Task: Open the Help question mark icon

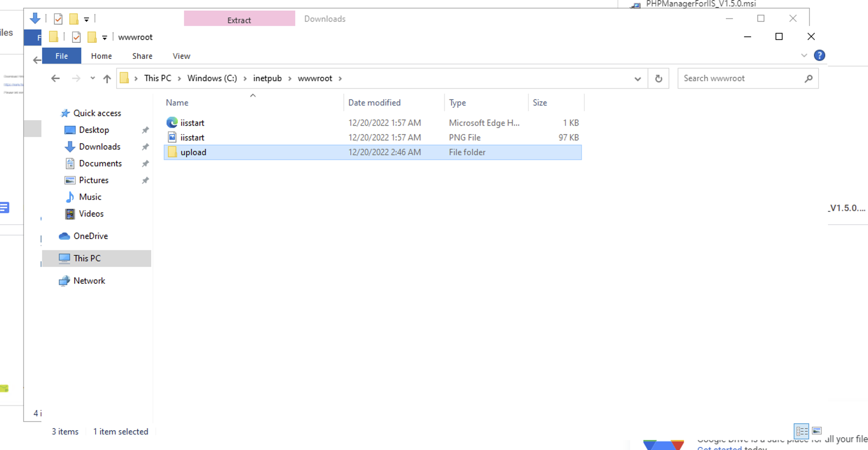Action: [819, 55]
